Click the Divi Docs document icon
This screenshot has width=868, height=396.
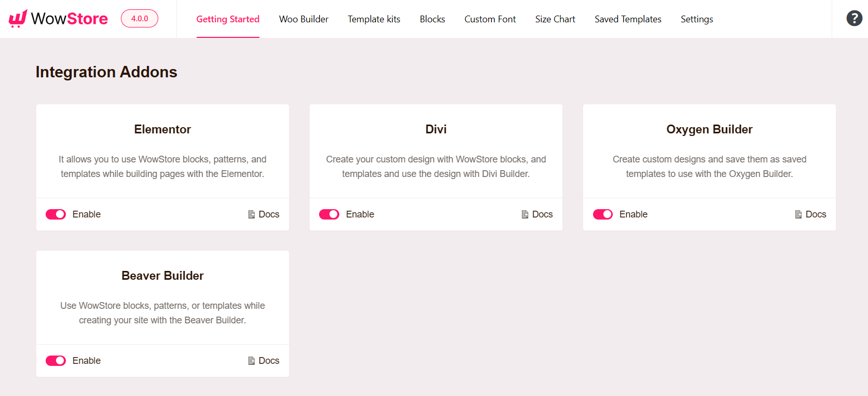pos(525,214)
